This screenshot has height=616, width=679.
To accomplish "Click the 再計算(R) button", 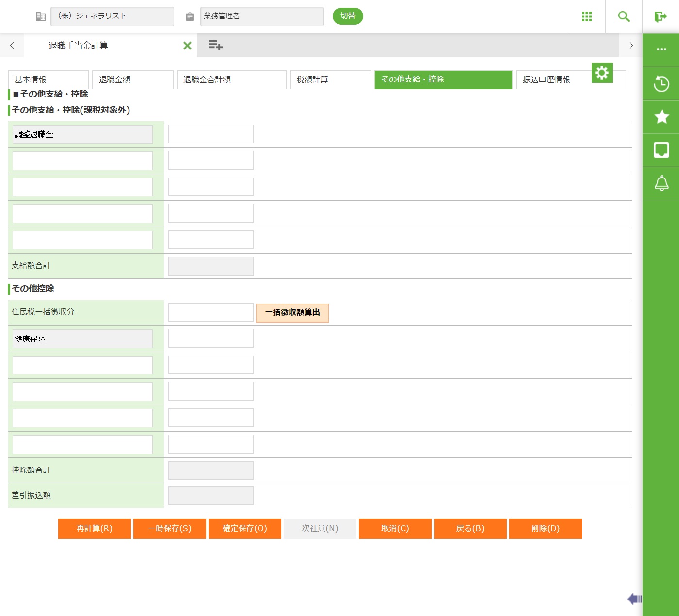I will click(95, 529).
